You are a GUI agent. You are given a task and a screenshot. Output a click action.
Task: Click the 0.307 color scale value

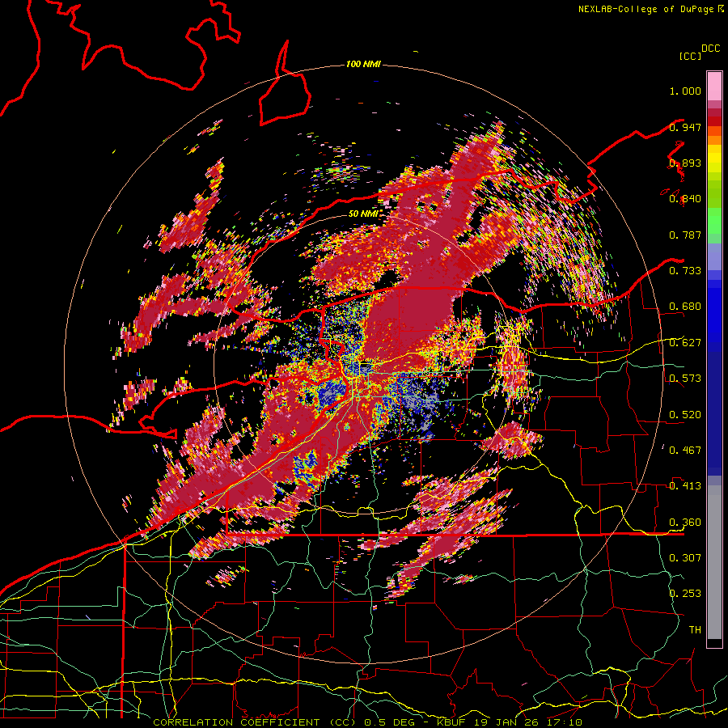coord(685,558)
